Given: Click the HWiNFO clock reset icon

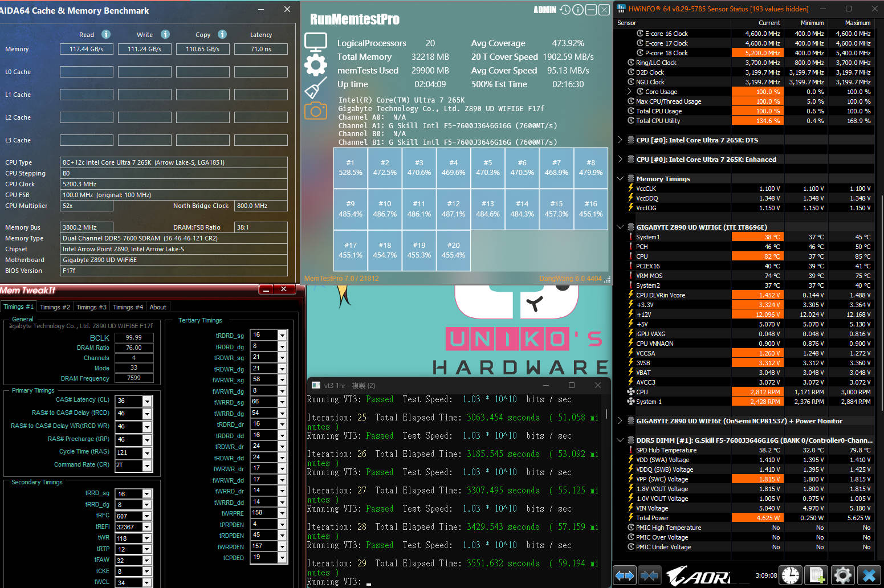Looking at the screenshot, I should [791, 575].
